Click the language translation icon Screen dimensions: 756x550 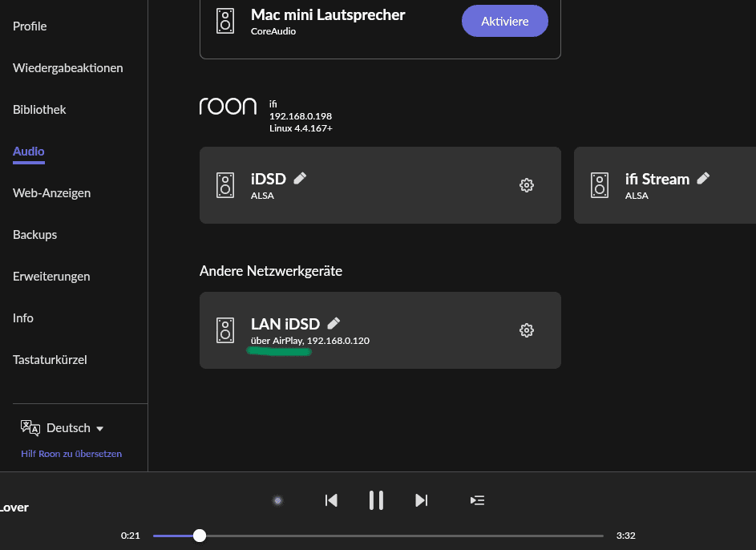[x=30, y=428]
